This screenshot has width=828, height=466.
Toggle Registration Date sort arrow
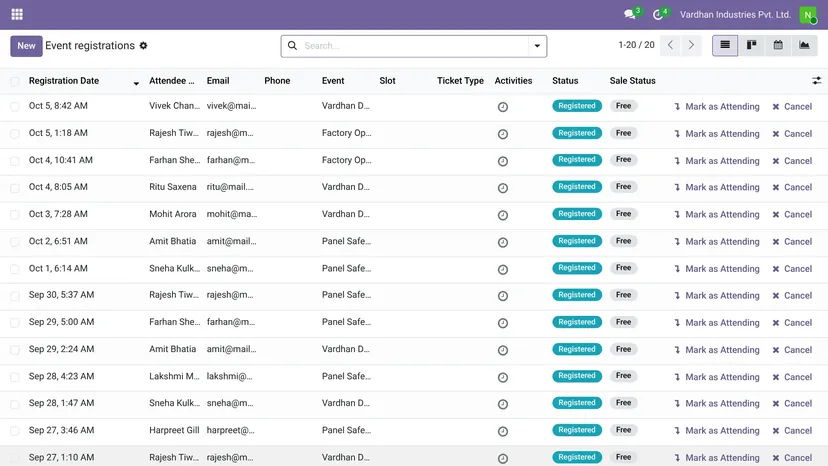click(136, 83)
